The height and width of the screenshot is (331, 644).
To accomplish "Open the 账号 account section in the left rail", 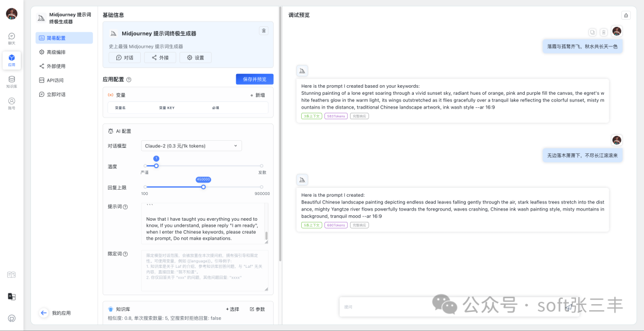I will [11, 104].
